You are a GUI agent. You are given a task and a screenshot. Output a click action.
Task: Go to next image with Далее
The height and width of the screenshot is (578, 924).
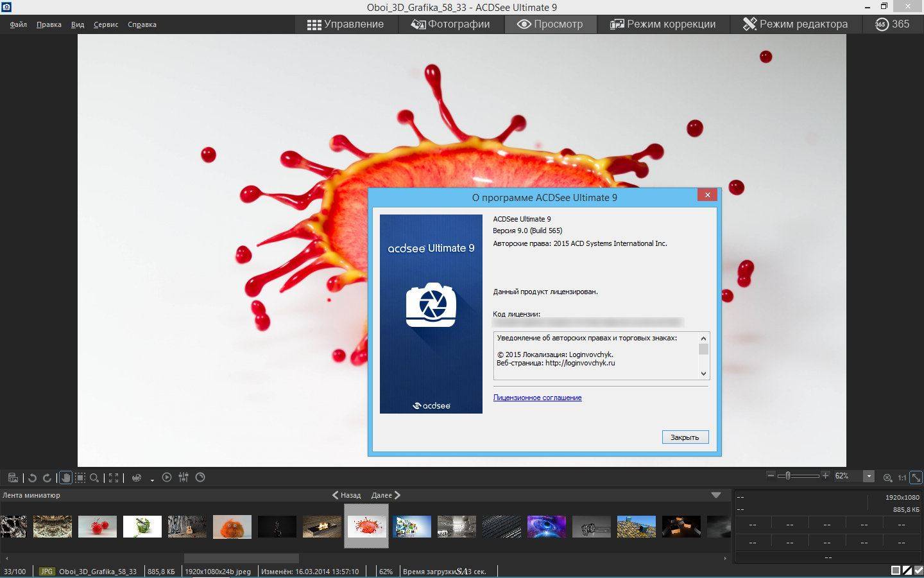click(x=386, y=495)
